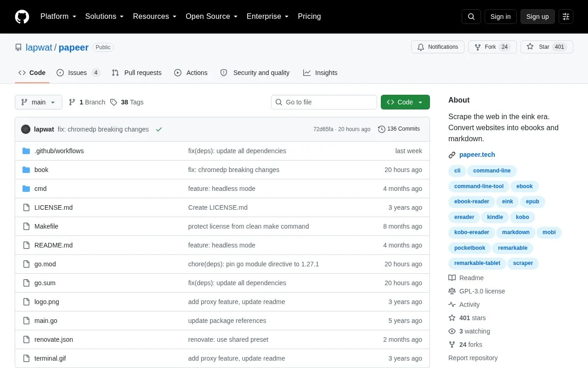
Task: Expand the Resources menu
Action: pyautogui.click(x=155, y=17)
